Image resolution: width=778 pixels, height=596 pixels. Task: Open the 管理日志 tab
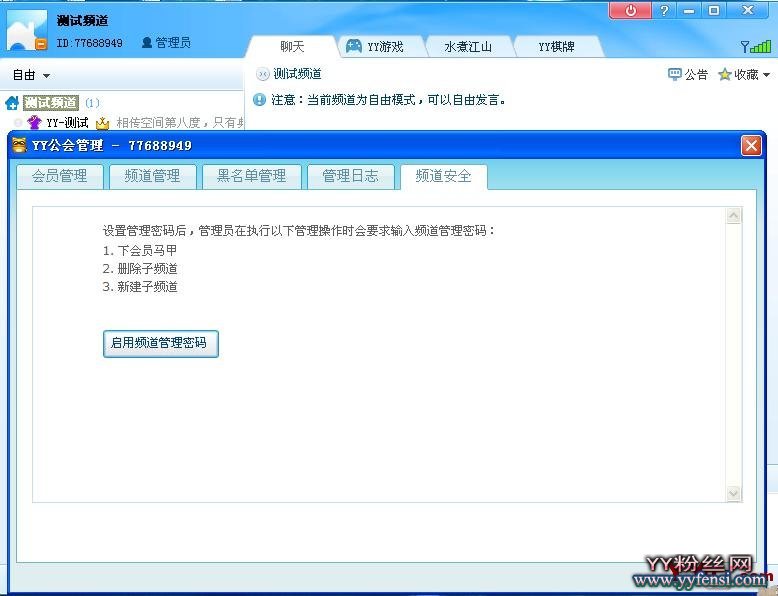tap(350, 176)
